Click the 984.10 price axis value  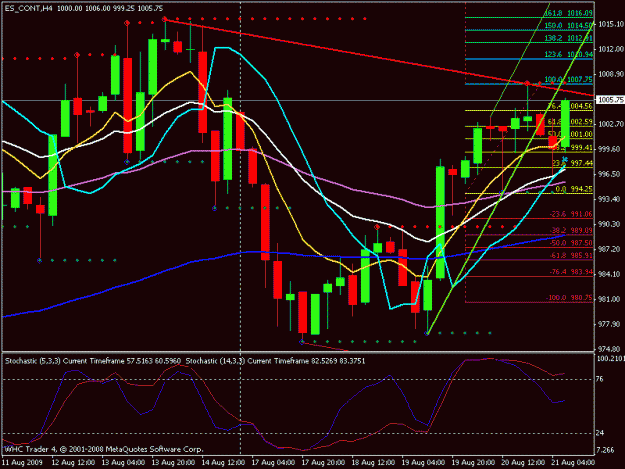611,274
